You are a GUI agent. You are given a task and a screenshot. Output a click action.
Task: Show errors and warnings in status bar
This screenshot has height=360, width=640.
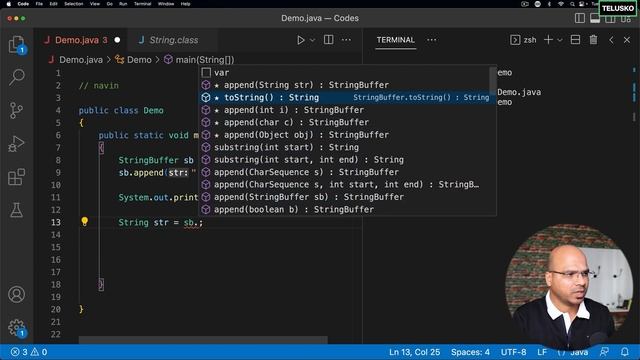[x=29, y=352]
